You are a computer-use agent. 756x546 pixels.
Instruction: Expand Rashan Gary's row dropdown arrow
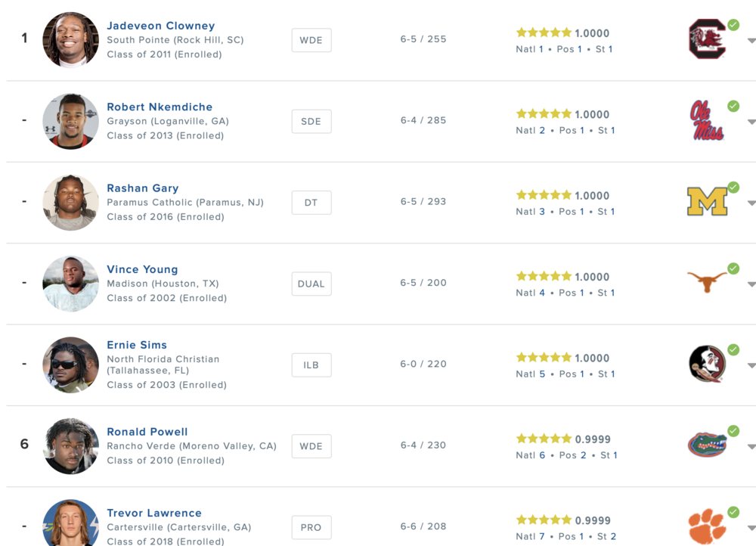[751, 203]
